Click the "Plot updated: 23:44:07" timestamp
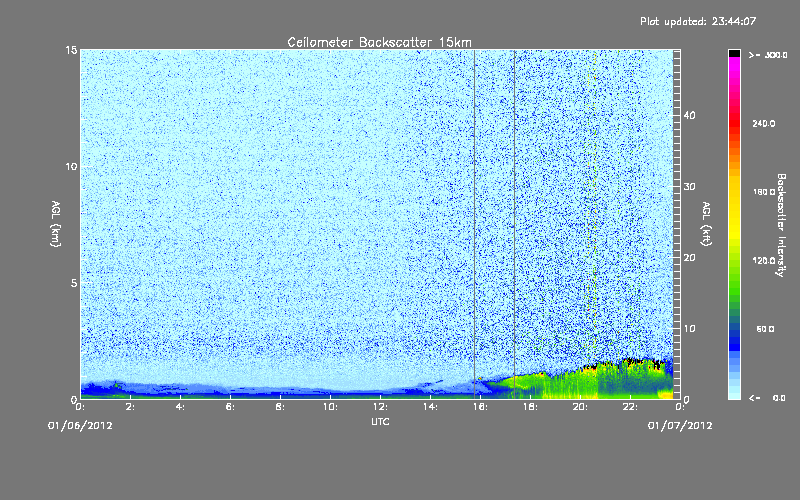This screenshot has height=500, width=800. click(x=698, y=21)
